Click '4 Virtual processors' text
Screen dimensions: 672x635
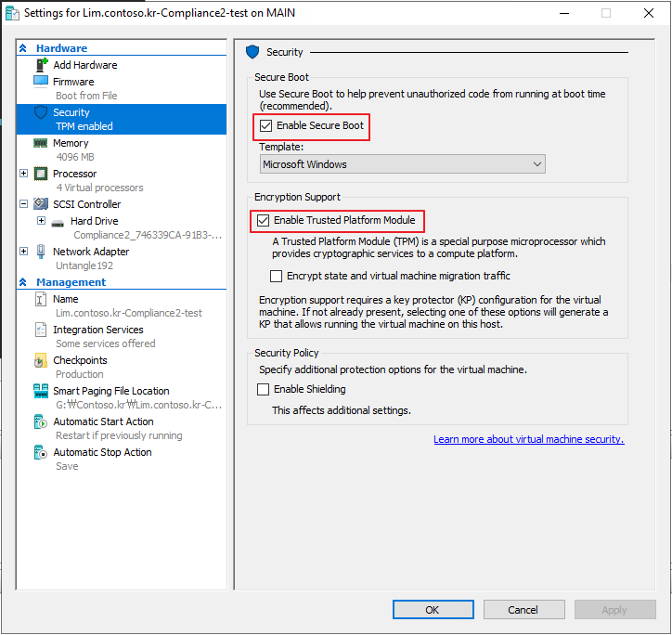(x=99, y=188)
